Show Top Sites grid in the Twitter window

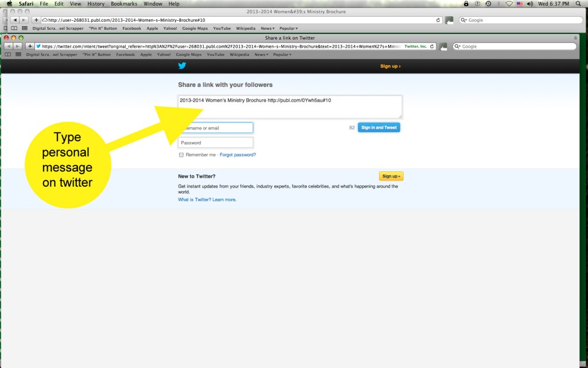point(18,55)
